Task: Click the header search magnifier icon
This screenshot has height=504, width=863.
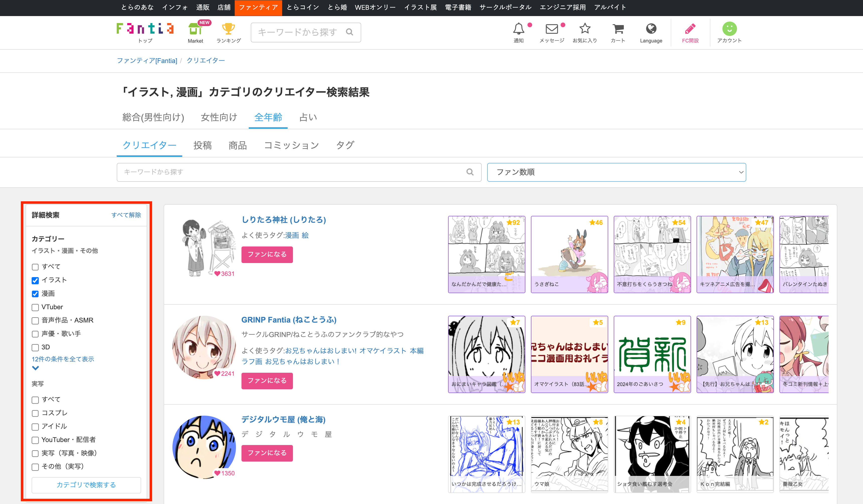Action: [x=349, y=32]
